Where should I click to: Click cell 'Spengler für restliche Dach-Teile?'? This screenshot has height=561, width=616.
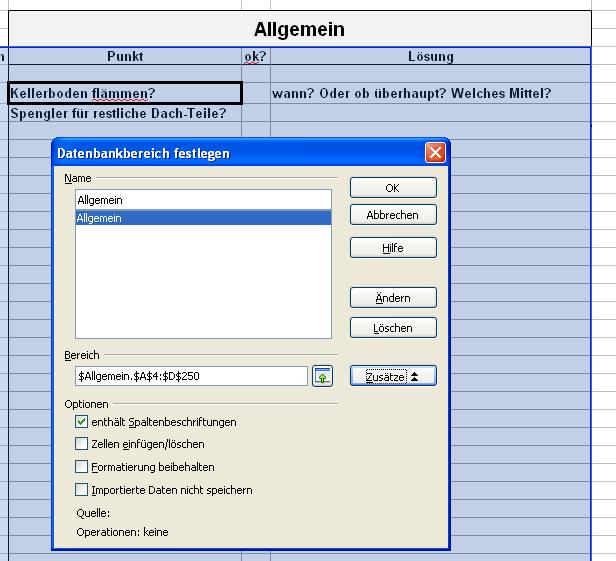(118, 114)
